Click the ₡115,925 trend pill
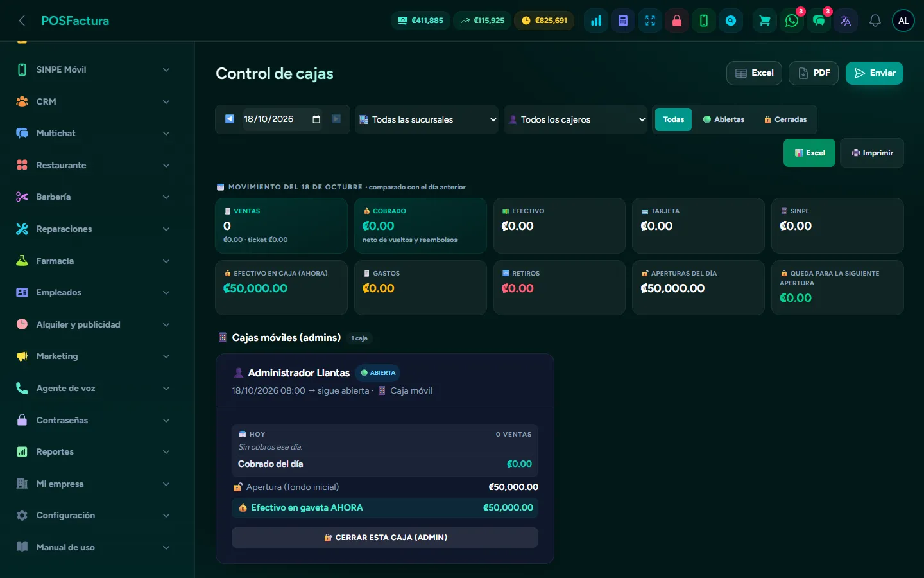 (x=483, y=21)
